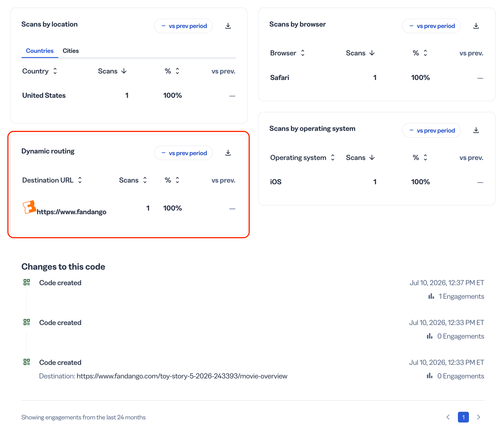Screen dimensions: 504x442
Task: Sort Dynamic routing by percentage
Action: pyautogui.click(x=172, y=180)
